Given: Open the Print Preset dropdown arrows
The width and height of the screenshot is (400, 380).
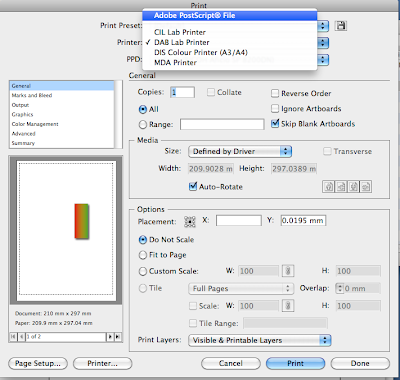Looking at the screenshot, I should pos(323,26).
